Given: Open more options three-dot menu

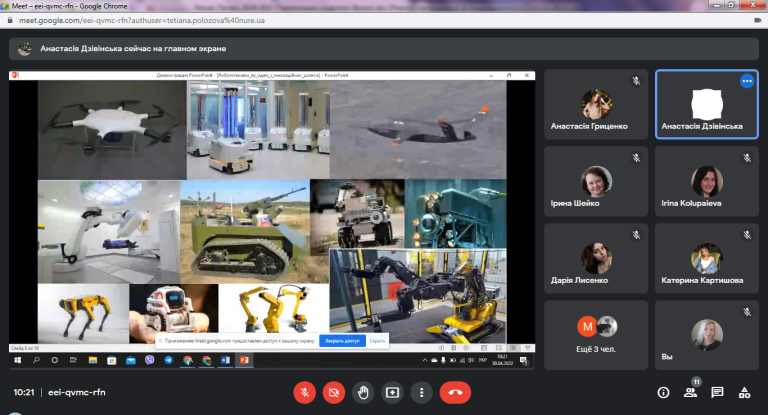Looking at the screenshot, I should click(421, 392).
